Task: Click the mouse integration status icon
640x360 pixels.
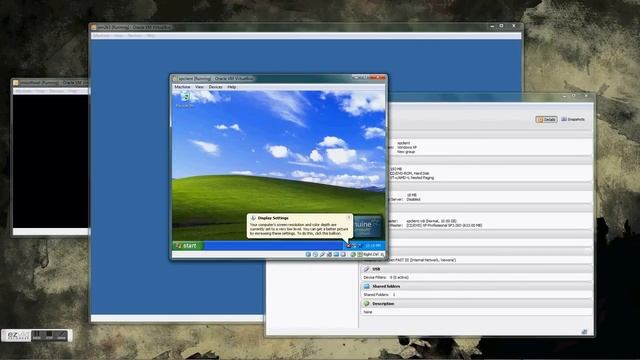Action: pos(353,254)
